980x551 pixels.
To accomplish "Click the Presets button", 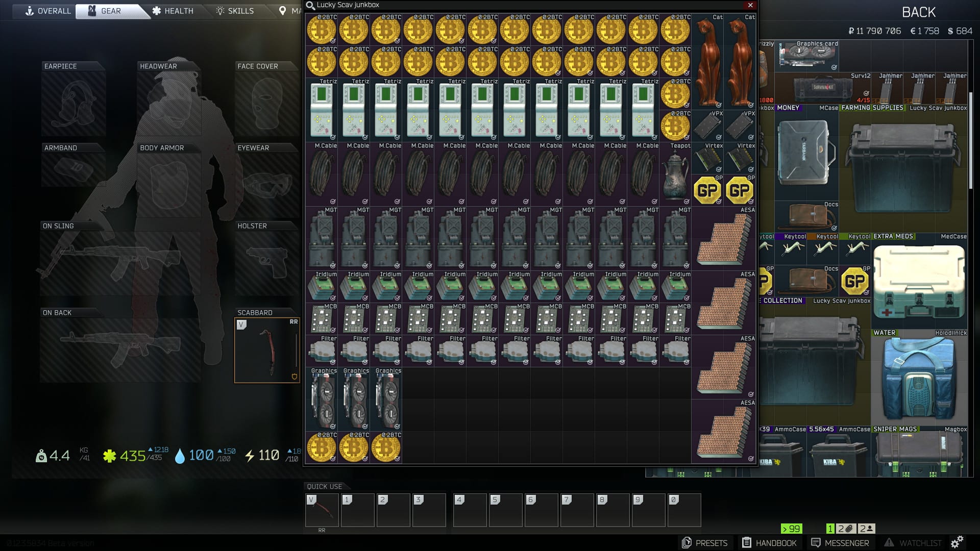I will [705, 543].
